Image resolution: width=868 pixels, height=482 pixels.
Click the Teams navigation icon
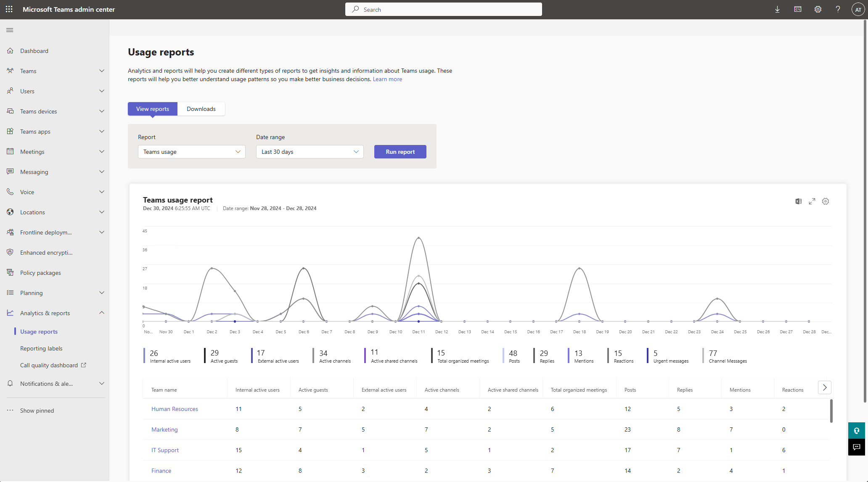[10, 71]
